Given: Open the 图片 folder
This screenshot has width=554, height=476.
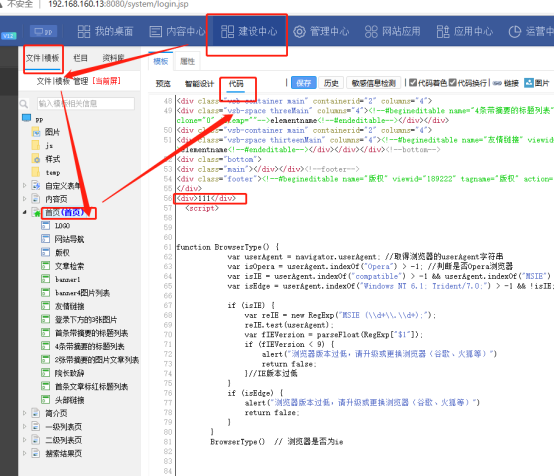Looking at the screenshot, I should (x=47, y=133).
